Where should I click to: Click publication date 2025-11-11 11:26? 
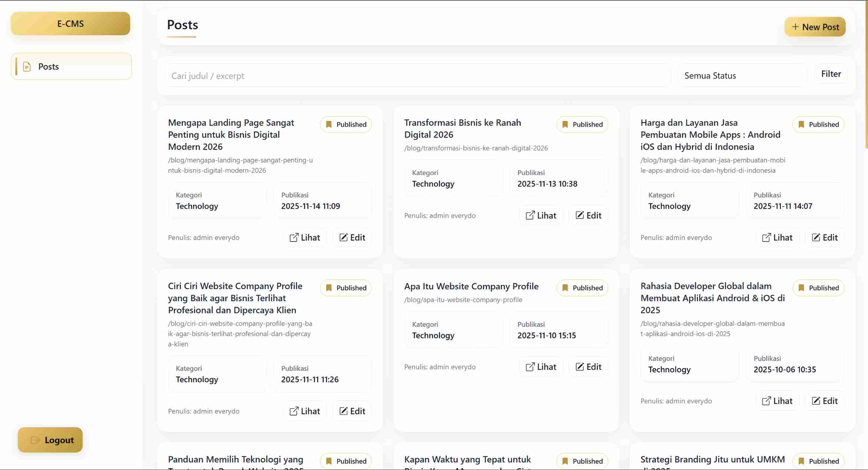coord(310,379)
